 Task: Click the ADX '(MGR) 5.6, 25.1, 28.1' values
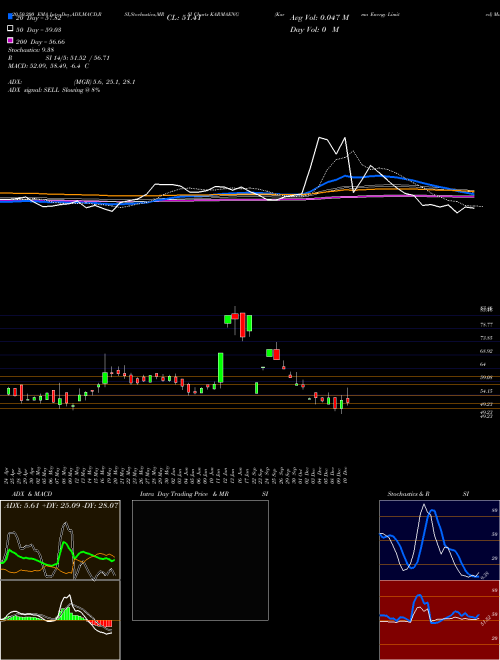click(x=104, y=82)
